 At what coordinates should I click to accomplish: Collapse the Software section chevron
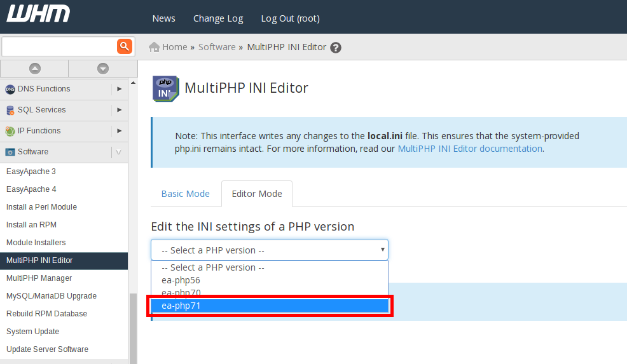[118, 152]
